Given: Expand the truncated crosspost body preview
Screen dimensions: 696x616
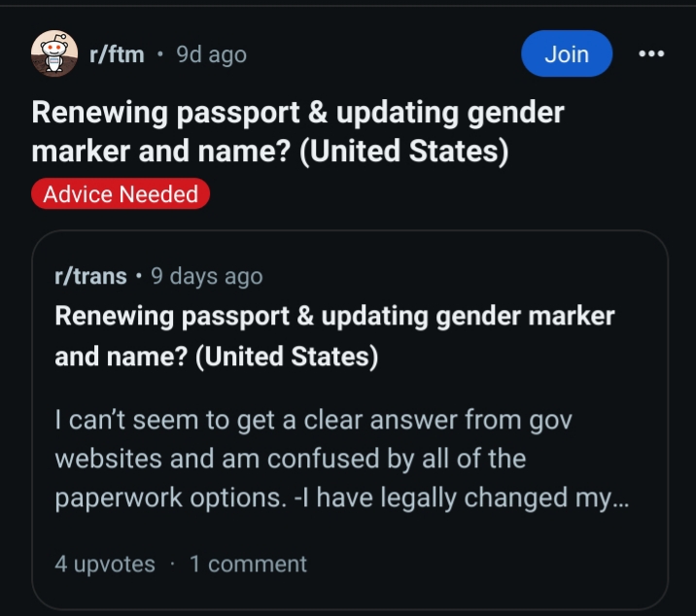Looking at the screenshot, I should [342, 459].
